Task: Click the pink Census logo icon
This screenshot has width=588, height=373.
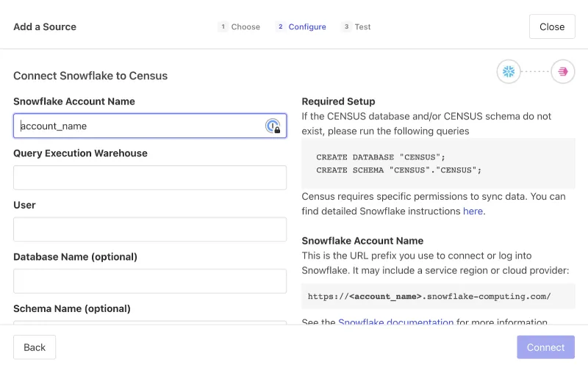Action: click(563, 71)
